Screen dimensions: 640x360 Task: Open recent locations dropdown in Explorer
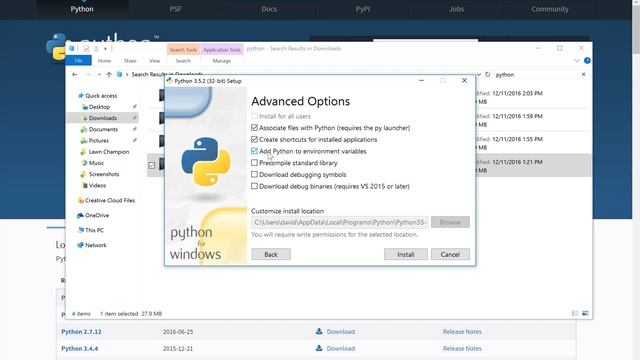(99, 74)
